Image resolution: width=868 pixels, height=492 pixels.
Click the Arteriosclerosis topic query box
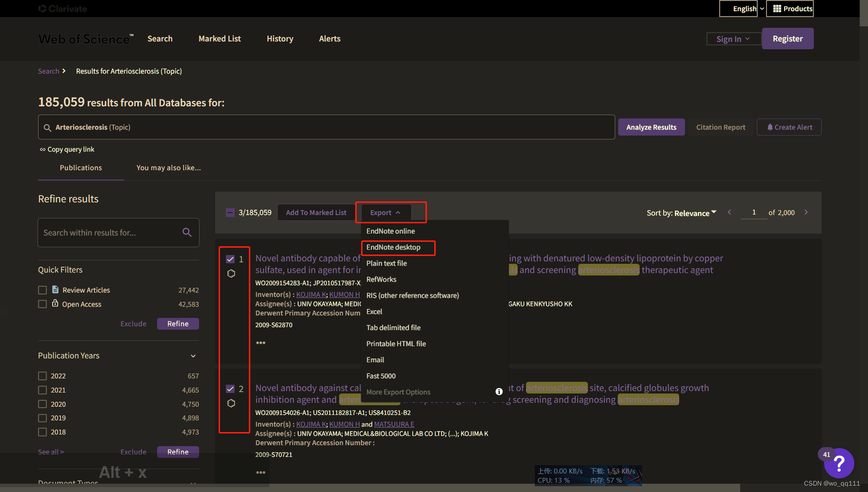point(326,127)
